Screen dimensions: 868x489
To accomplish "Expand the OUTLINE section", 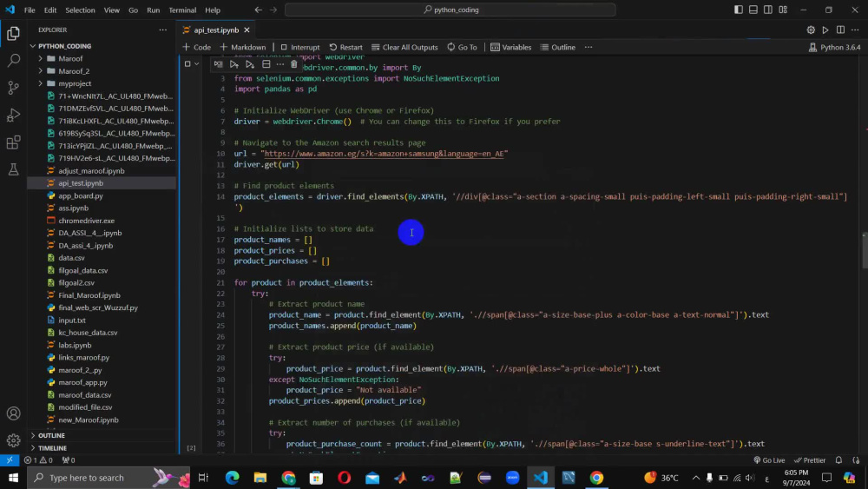I will click(102, 435).
